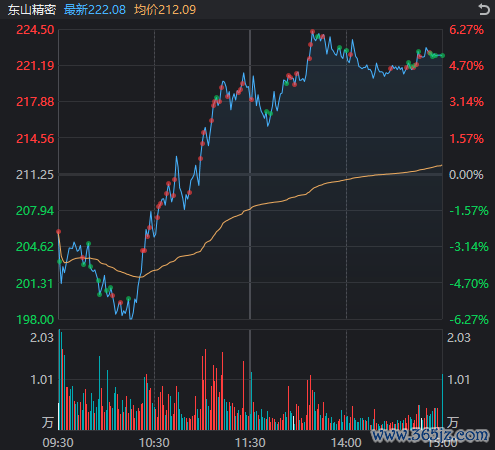495x450 pixels.
Task: Click the green end-point dot on the price line
Action: coord(443,55)
